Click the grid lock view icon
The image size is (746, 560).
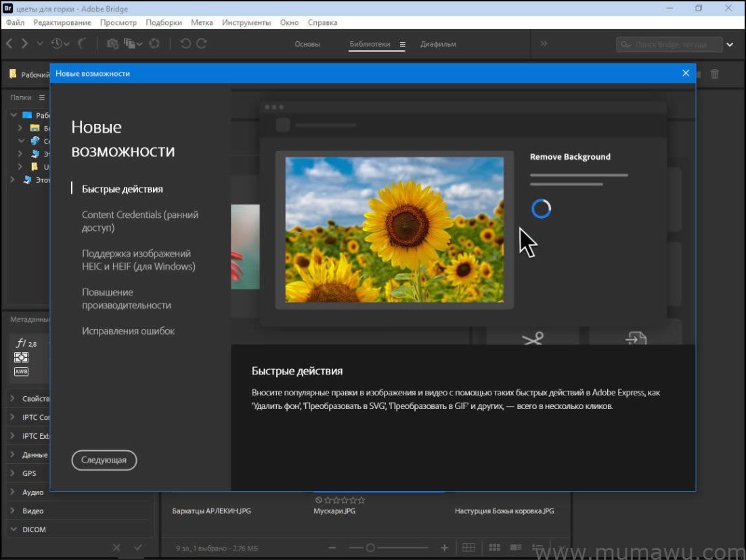468,548
